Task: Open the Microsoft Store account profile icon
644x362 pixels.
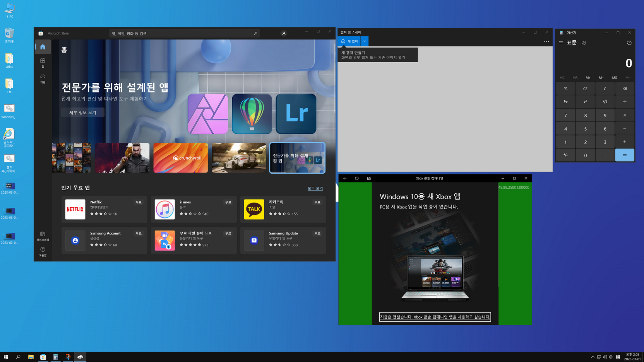Action: click(284, 33)
